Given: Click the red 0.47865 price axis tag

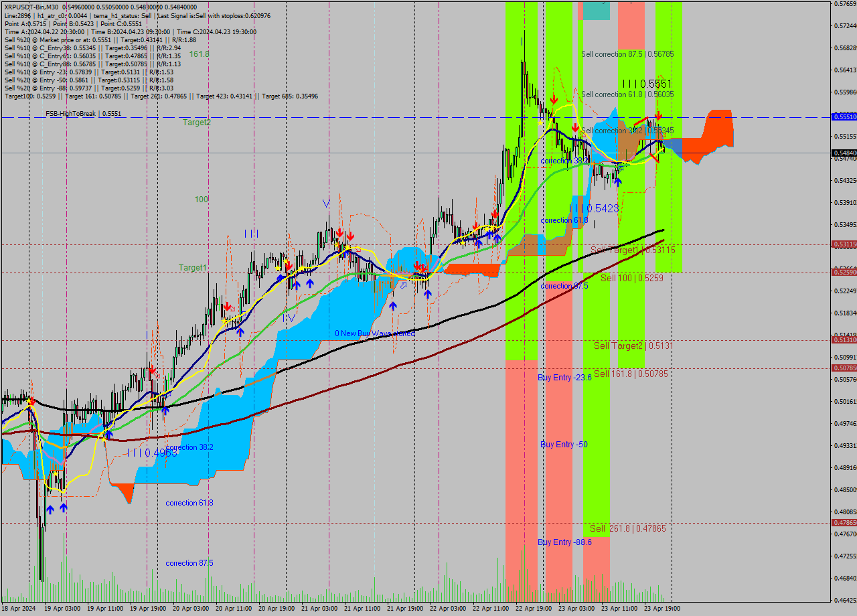Looking at the screenshot, I should [x=844, y=522].
